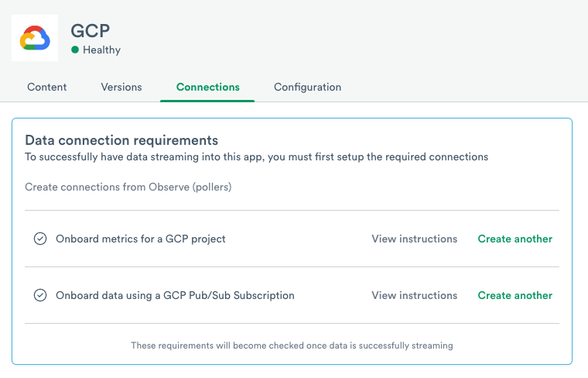The image size is (588, 378).
Task: Open the Content tab
Action: coord(47,87)
